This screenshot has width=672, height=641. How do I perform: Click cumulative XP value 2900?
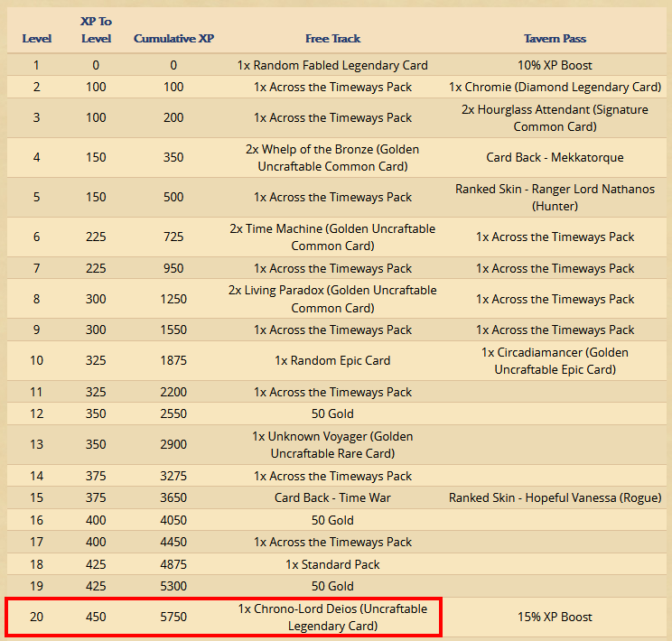pyautogui.click(x=173, y=444)
